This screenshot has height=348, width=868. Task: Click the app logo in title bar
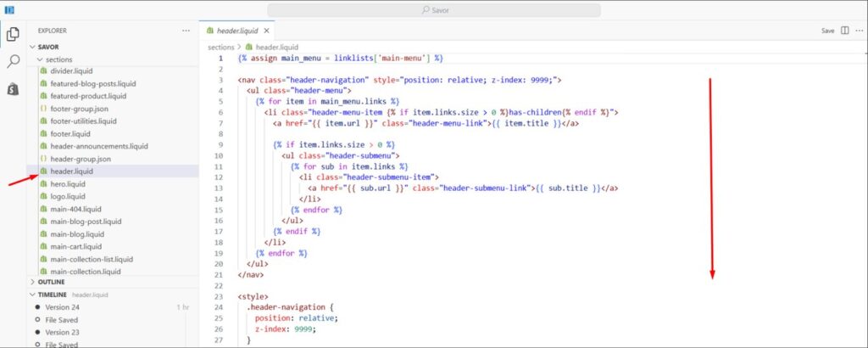tap(8, 8)
